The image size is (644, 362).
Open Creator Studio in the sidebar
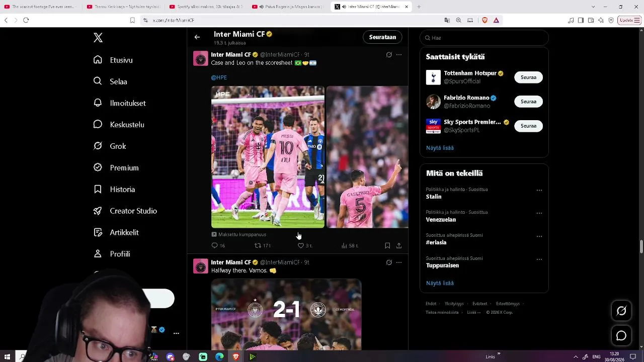[x=125, y=211]
